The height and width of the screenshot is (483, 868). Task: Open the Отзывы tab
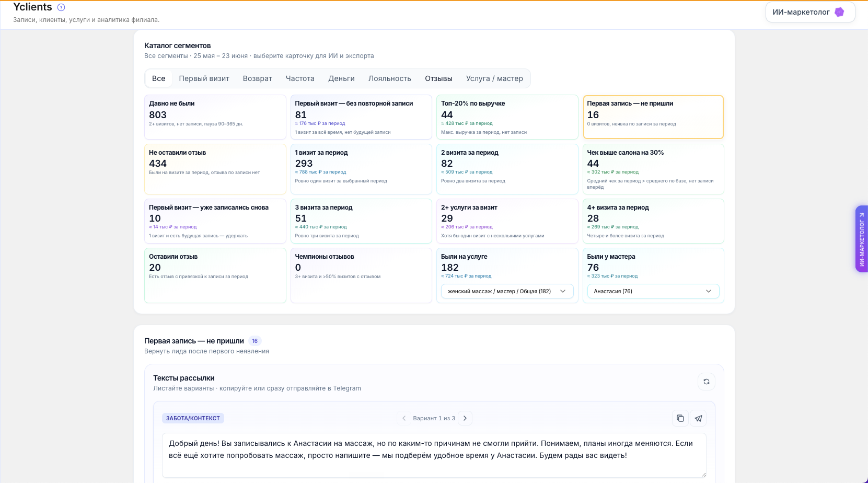click(439, 78)
